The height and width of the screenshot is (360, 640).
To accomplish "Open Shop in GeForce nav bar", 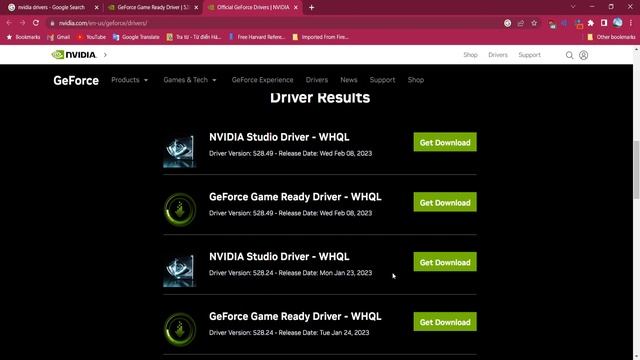I will click(416, 80).
